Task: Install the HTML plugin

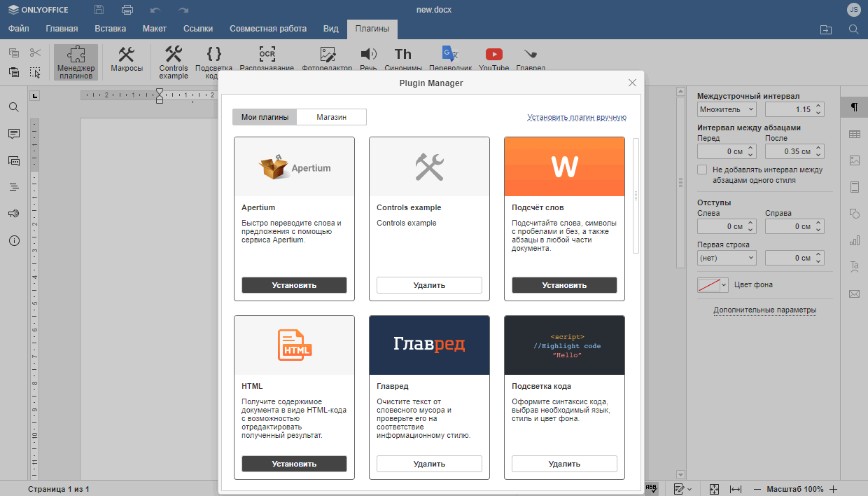Action: tap(294, 464)
